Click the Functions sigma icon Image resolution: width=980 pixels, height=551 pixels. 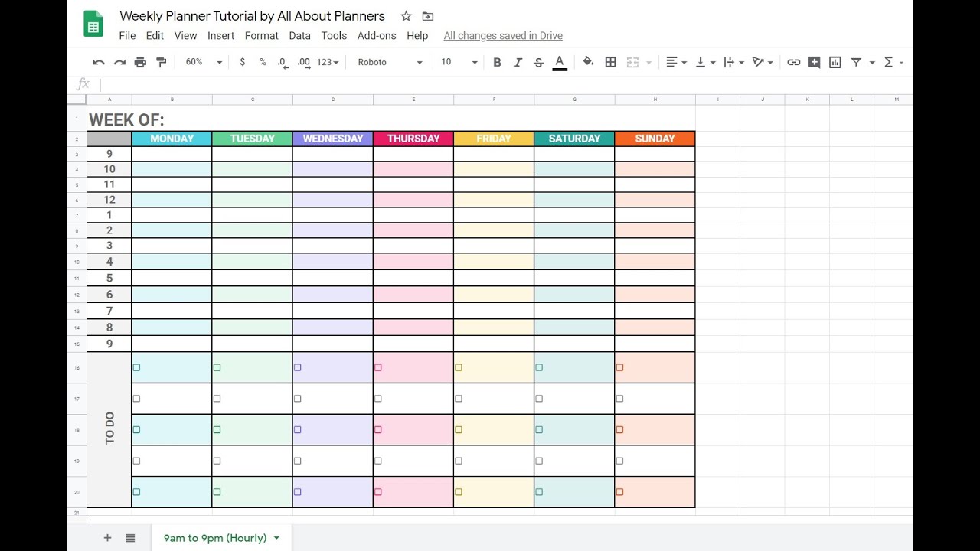(x=888, y=62)
